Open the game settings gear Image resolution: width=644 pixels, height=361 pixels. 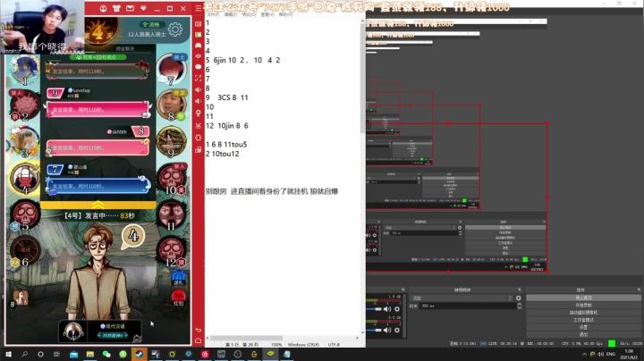click(x=175, y=29)
